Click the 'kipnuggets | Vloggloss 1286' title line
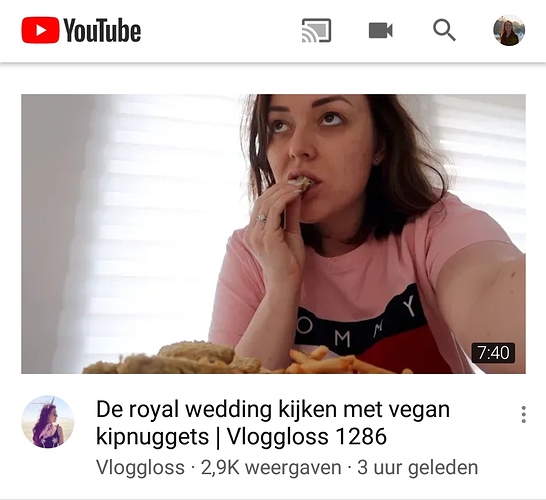The height and width of the screenshot is (500, 546). tap(241, 437)
